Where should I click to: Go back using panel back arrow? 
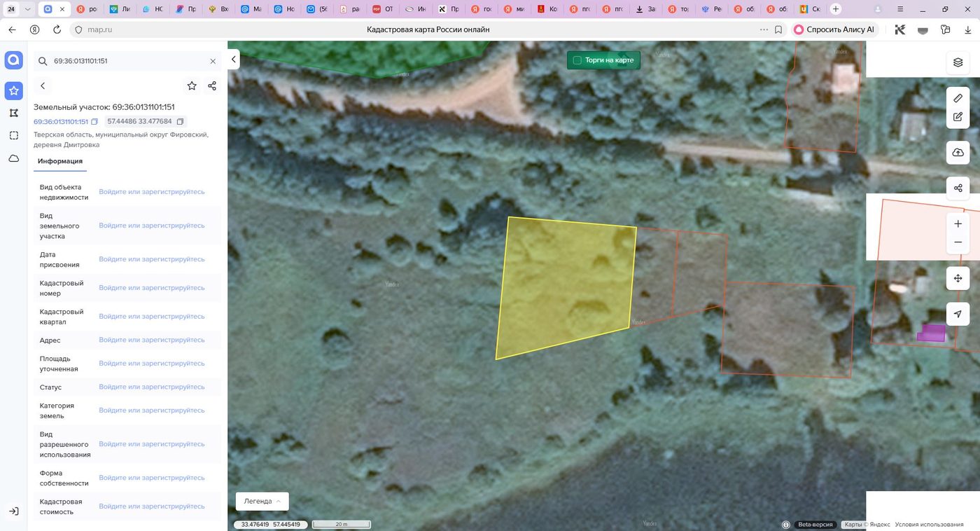point(43,85)
